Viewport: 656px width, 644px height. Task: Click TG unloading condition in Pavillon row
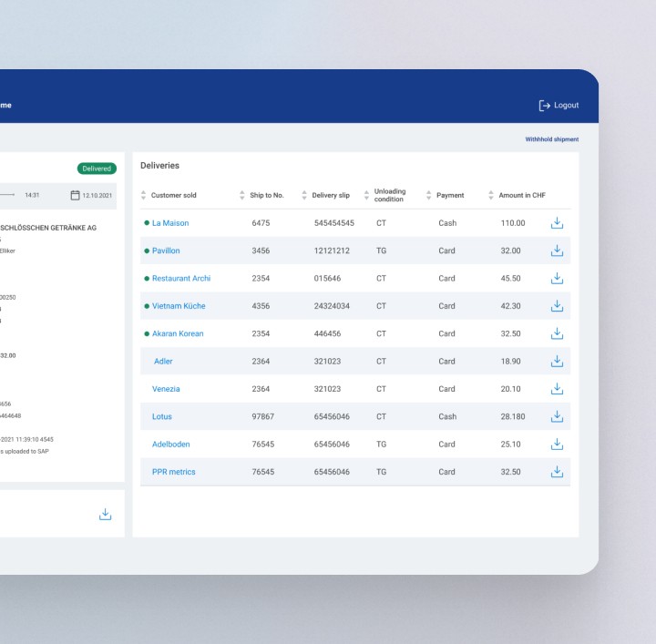point(381,250)
